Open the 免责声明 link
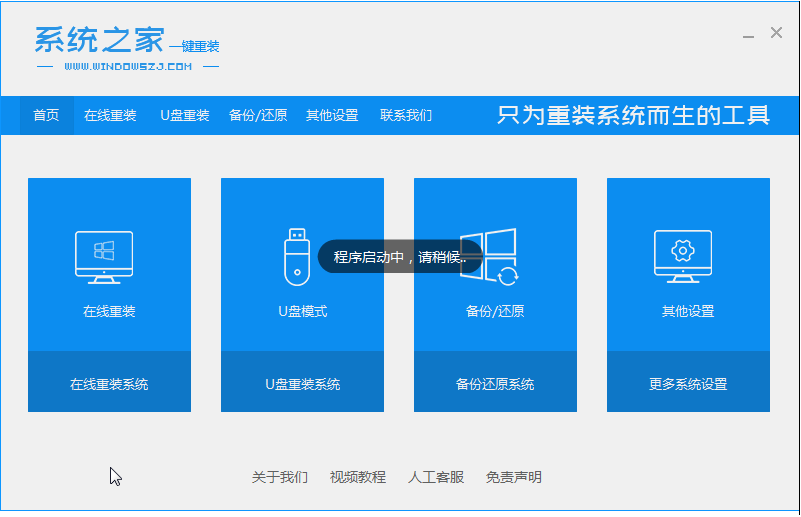 tap(514, 477)
